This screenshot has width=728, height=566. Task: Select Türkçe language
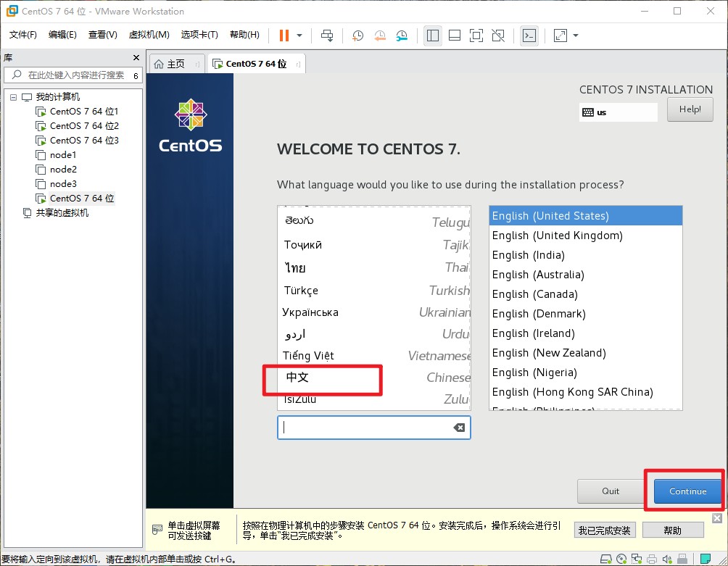click(x=374, y=291)
